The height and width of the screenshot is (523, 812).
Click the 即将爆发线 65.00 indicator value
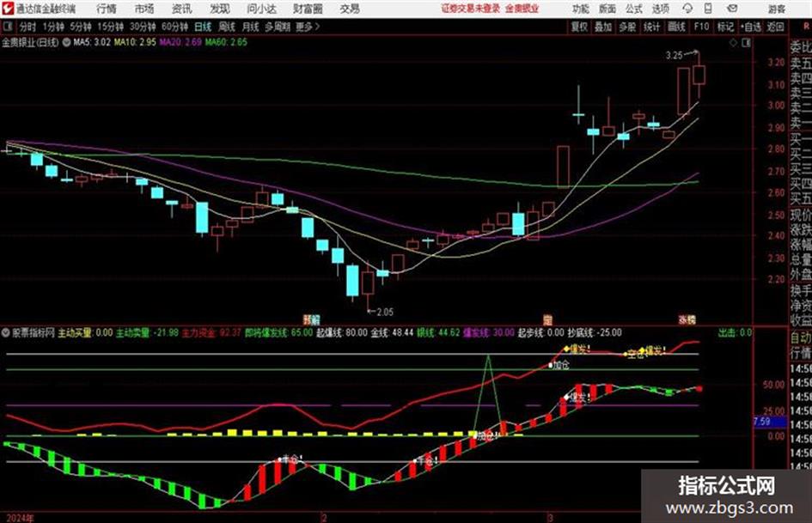[x=278, y=332]
